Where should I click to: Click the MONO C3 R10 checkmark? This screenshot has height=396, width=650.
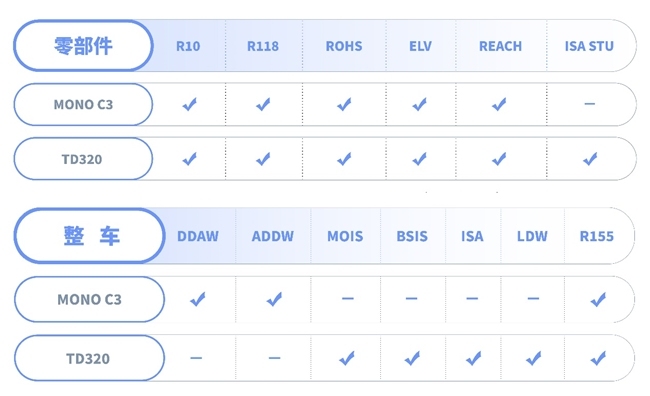(x=189, y=104)
